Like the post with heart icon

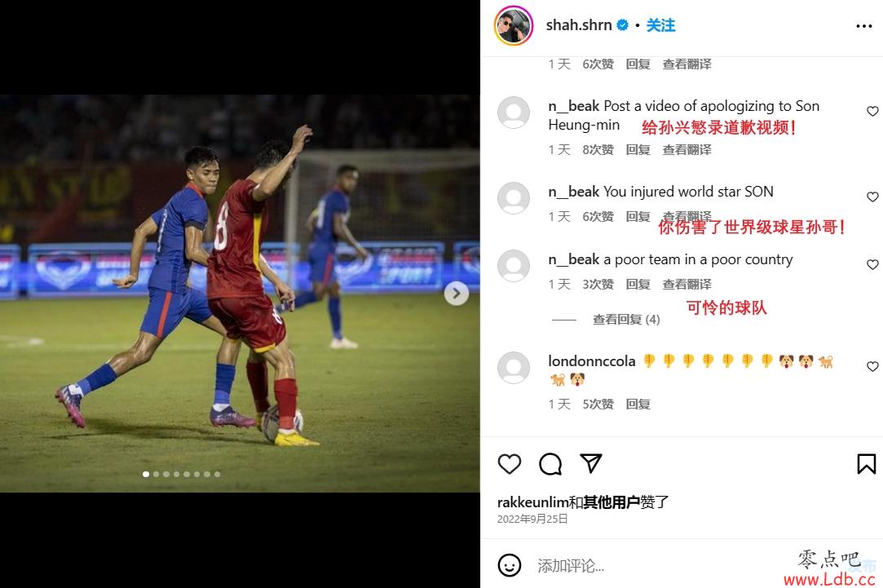[509, 464]
